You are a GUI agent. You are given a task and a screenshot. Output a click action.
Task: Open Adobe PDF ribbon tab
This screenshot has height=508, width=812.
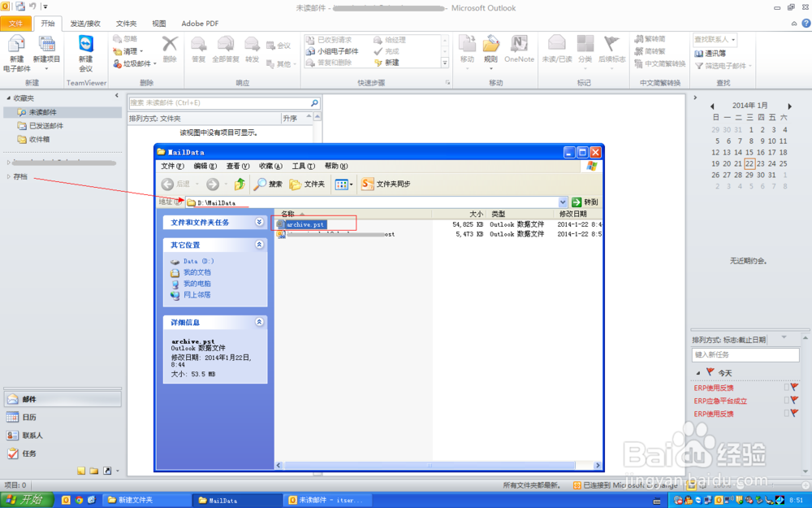200,24
